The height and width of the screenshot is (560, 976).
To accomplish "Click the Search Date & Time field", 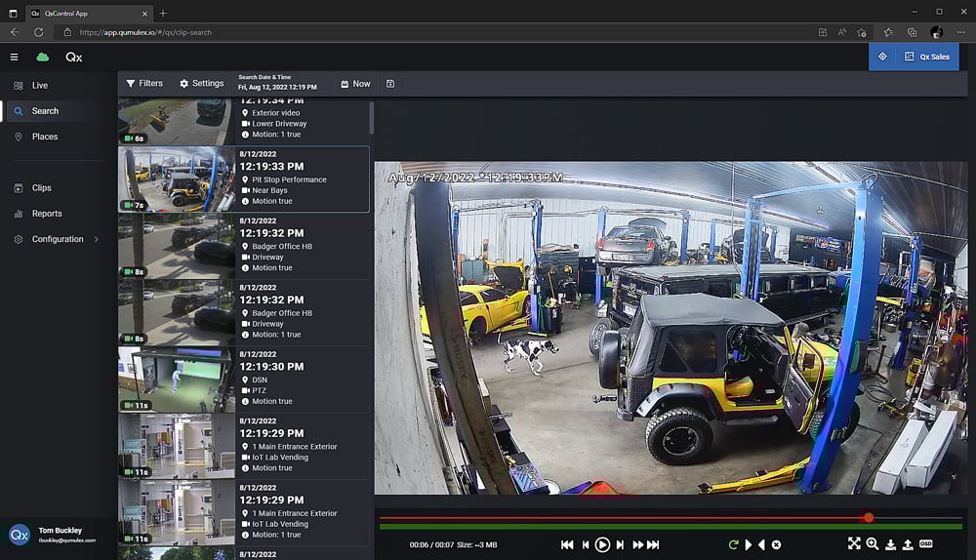I will 277,83.
